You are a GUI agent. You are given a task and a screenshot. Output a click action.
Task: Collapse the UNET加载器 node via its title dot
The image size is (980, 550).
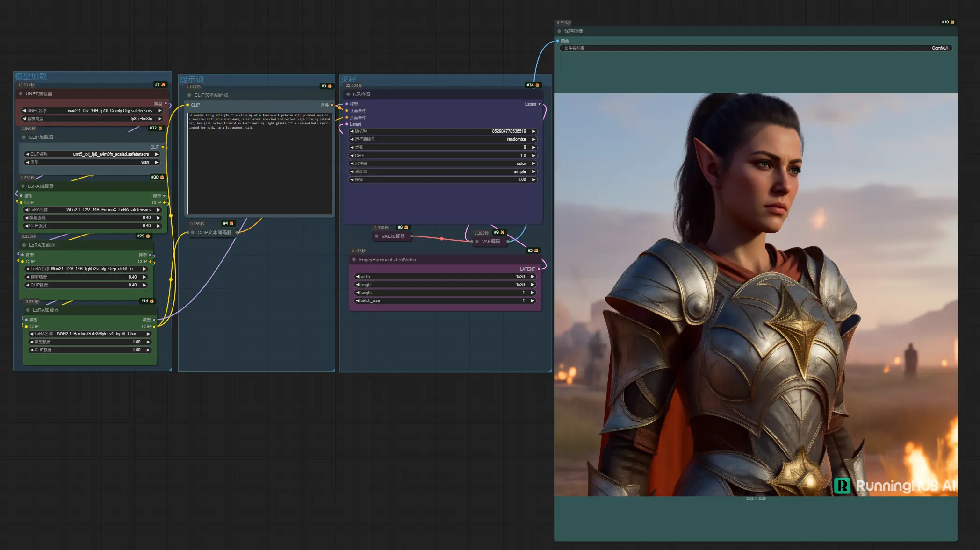tap(21, 94)
